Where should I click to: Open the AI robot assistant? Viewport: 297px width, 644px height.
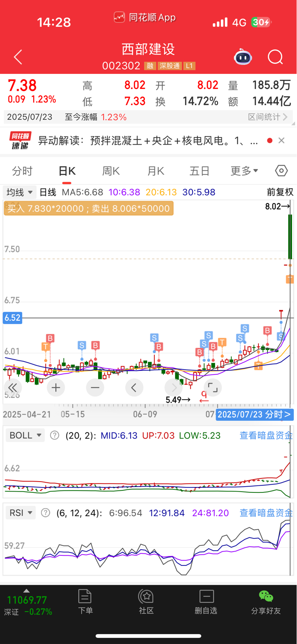243,57
